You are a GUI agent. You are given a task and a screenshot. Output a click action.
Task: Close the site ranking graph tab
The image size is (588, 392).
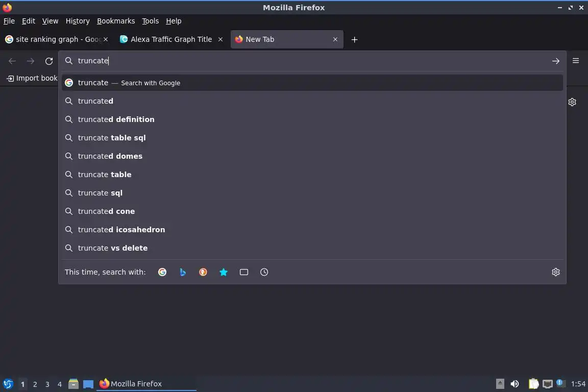106,39
